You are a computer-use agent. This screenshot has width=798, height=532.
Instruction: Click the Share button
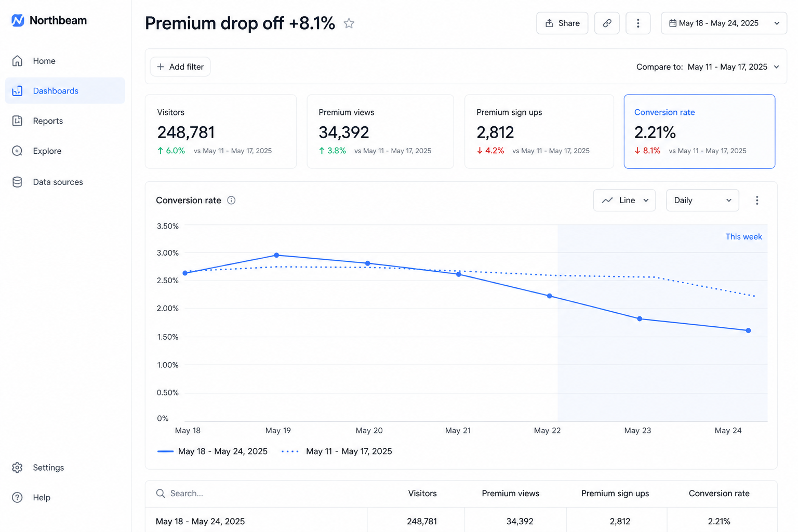coord(562,23)
